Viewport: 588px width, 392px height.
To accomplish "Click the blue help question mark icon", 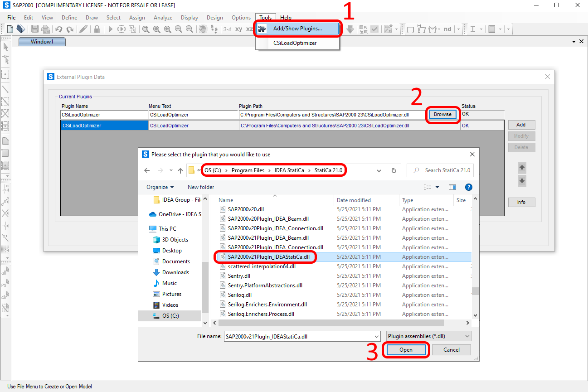I will click(x=469, y=187).
